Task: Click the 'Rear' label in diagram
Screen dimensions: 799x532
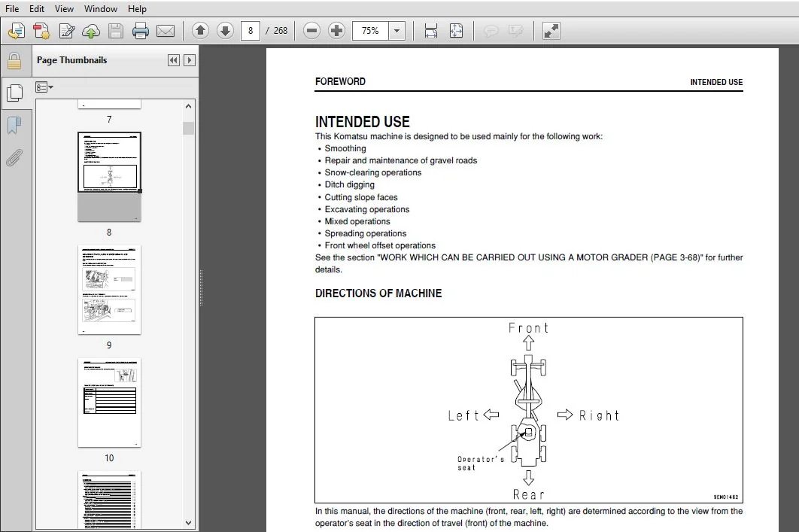Action: coord(528,495)
